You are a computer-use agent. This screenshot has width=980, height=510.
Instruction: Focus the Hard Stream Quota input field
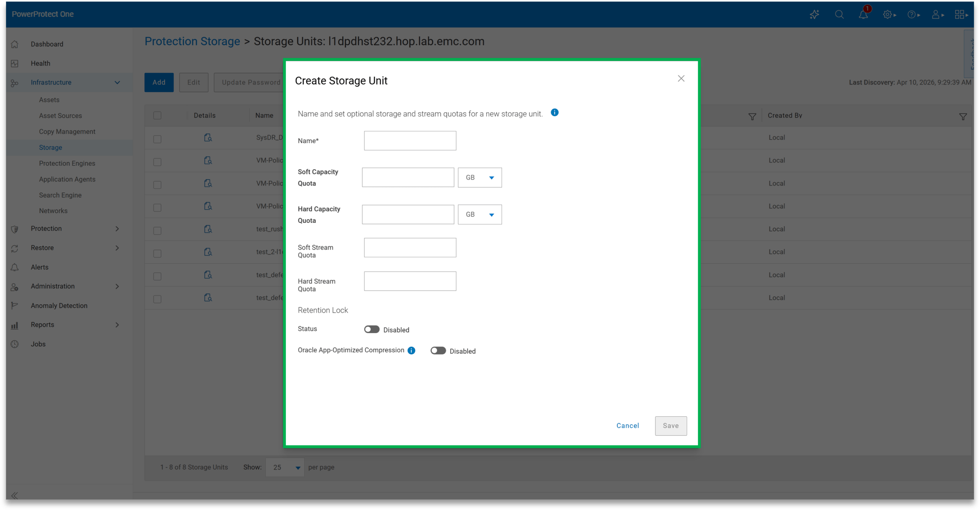[x=410, y=281]
